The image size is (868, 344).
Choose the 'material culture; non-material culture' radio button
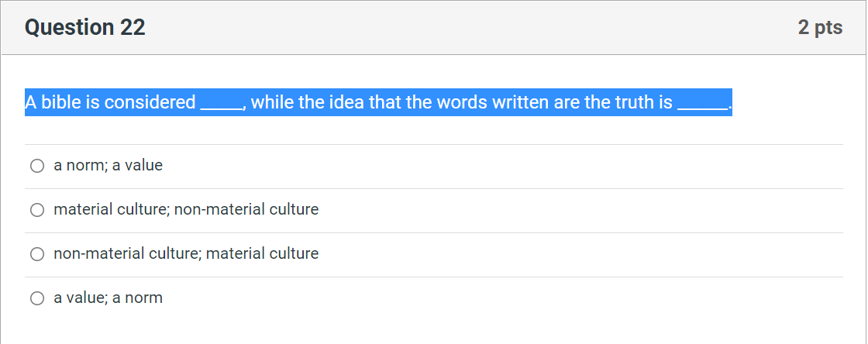[36, 210]
